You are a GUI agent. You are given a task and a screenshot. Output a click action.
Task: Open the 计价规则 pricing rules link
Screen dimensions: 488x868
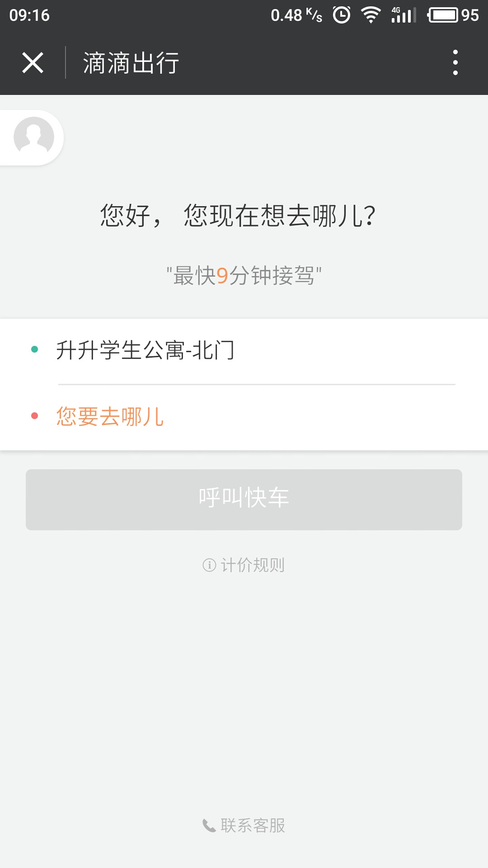click(x=253, y=565)
